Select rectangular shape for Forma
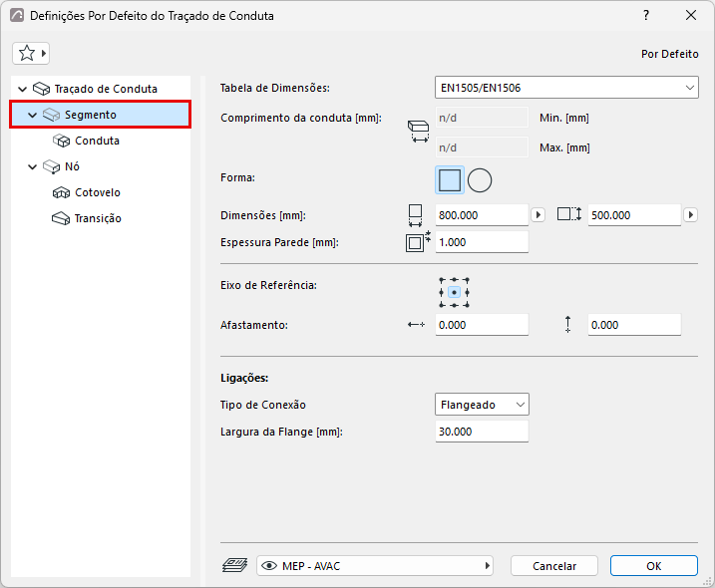Image resolution: width=715 pixels, height=588 pixels. click(x=450, y=180)
